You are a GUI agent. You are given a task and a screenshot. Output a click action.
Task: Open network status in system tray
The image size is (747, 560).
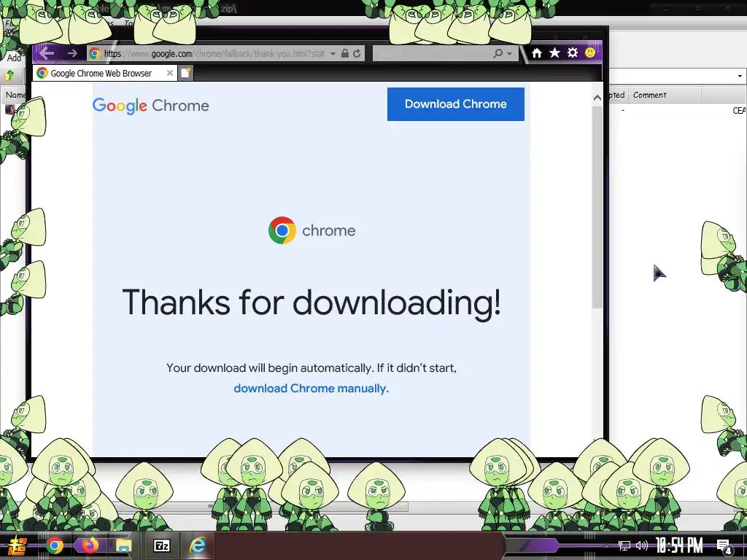click(x=624, y=545)
